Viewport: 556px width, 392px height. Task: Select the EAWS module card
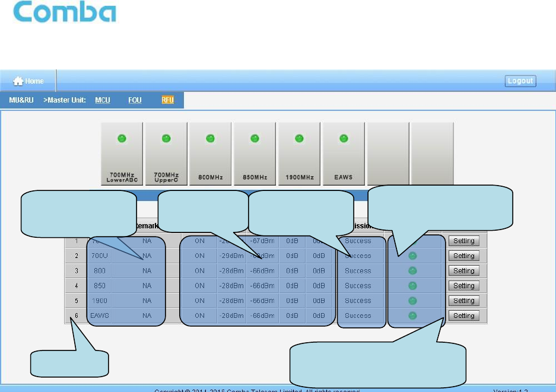[344, 154]
